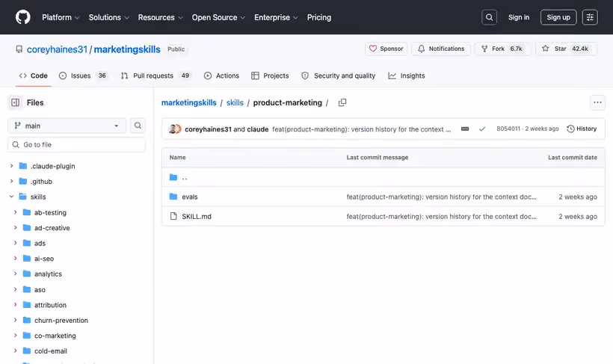Click the evals folder icon
This screenshot has width=613, height=364.
click(x=173, y=197)
